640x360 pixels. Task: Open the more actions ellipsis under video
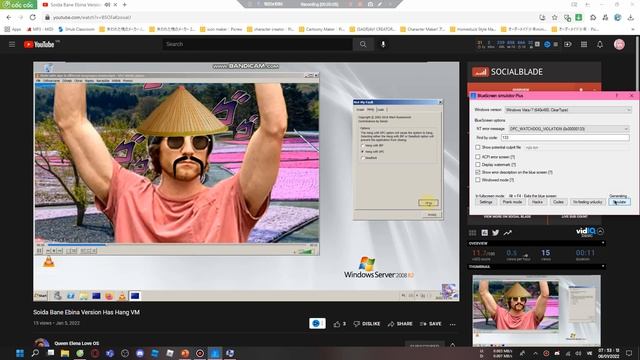click(x=453, y=324)
